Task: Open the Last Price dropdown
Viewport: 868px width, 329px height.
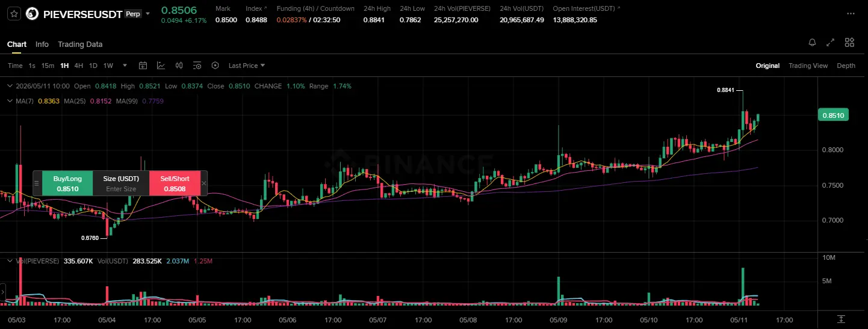Action: pos(247,66)
